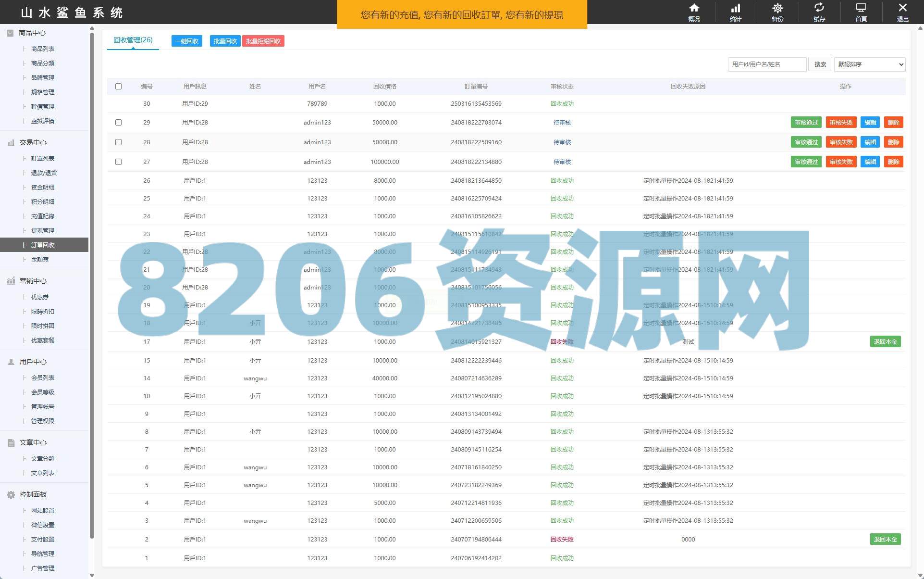The width and height of the screenshot is (924, 579).
Task: Check the checkbox for row 27
Action: click(118, 162)
